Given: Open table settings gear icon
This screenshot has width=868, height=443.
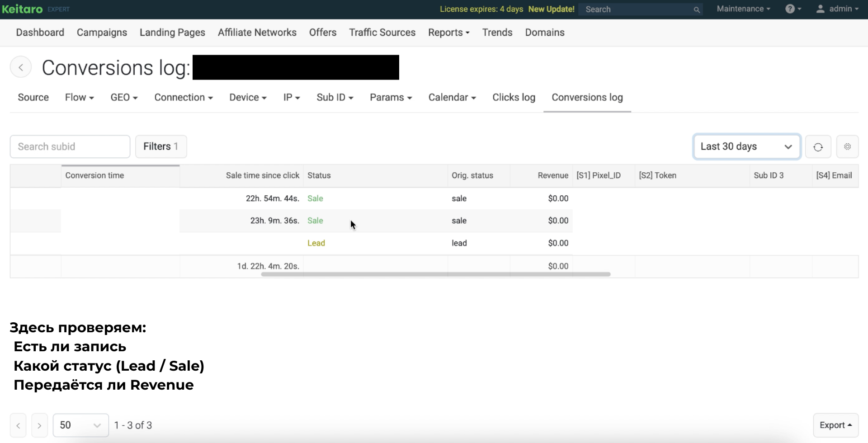Looking at the screenshot, I should 847,147.
